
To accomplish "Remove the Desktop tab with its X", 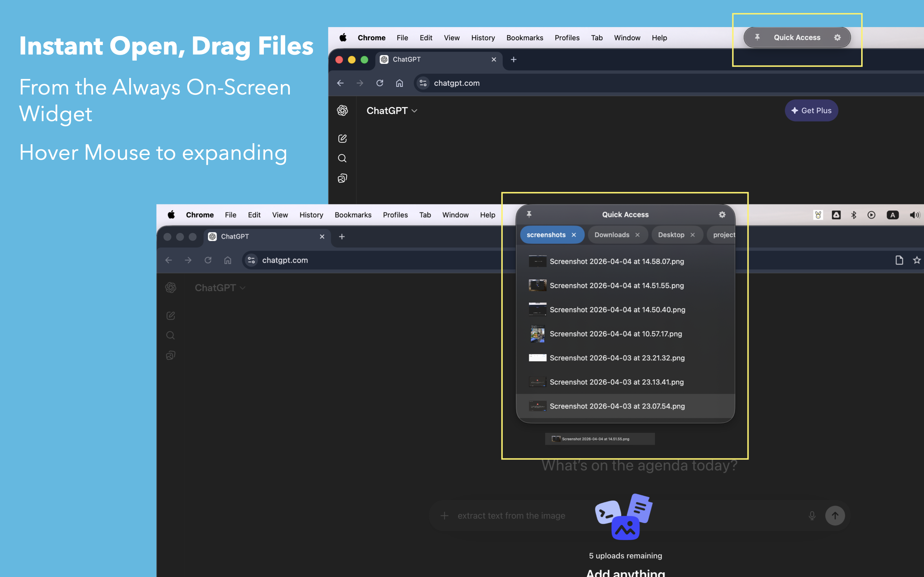I will coord(693,235).
